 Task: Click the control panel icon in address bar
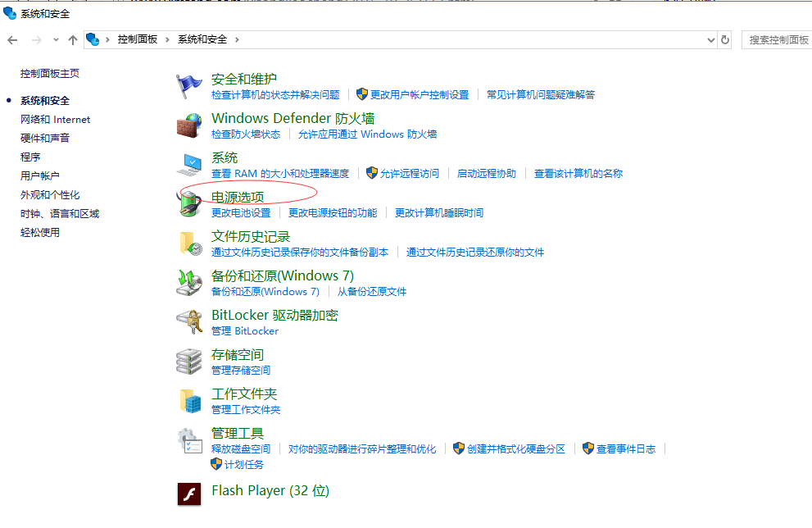pos(93,39)
